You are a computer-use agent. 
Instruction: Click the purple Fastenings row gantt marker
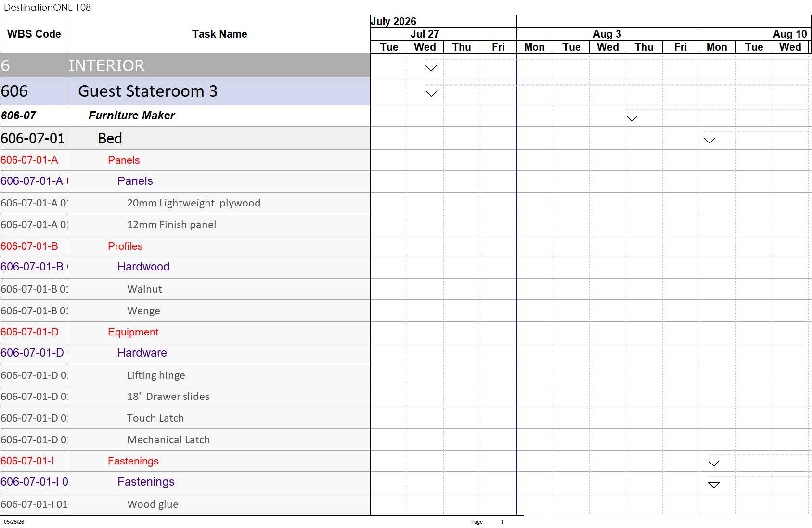(x=713, y=485)
